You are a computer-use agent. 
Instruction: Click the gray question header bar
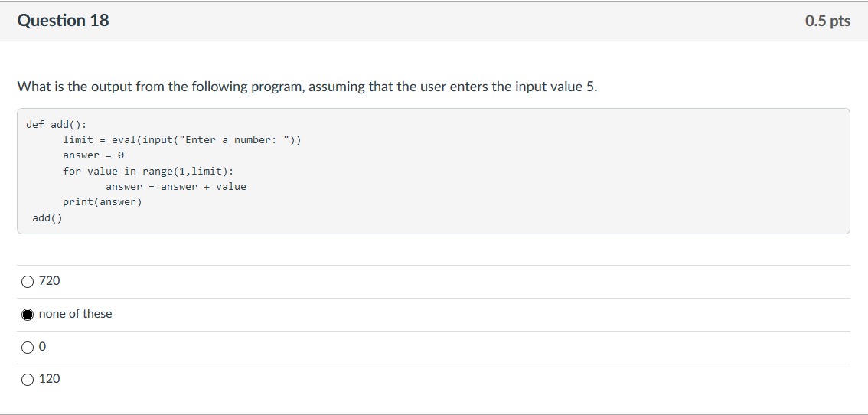pos(434,21)
